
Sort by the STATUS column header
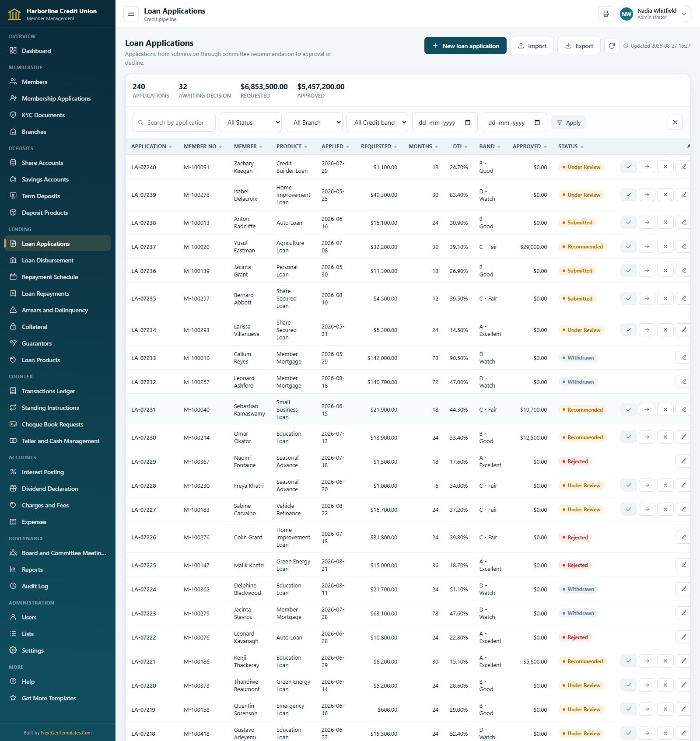[x=571, y=147]
